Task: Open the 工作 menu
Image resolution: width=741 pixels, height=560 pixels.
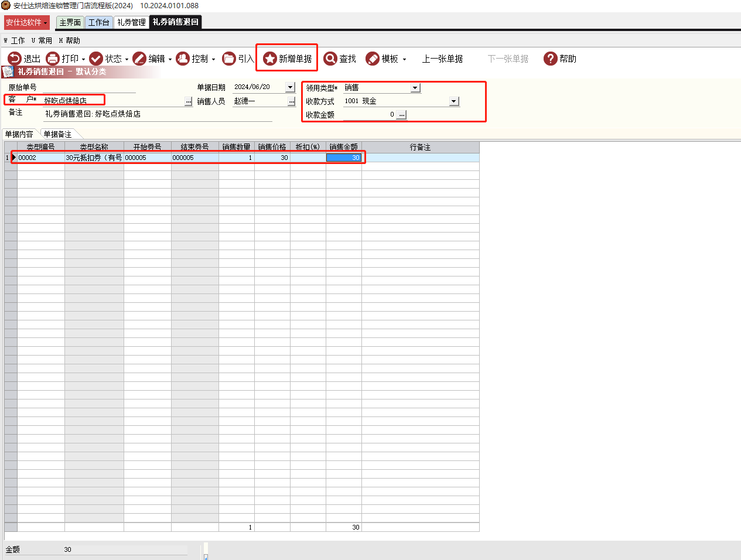Action: (x=15, y=40)
